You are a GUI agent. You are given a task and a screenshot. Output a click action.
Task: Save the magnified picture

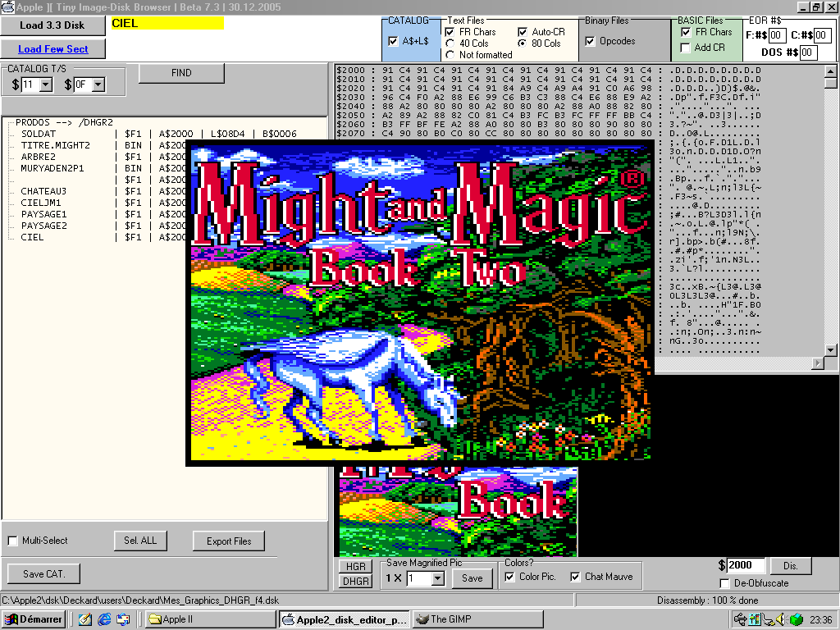472,578
